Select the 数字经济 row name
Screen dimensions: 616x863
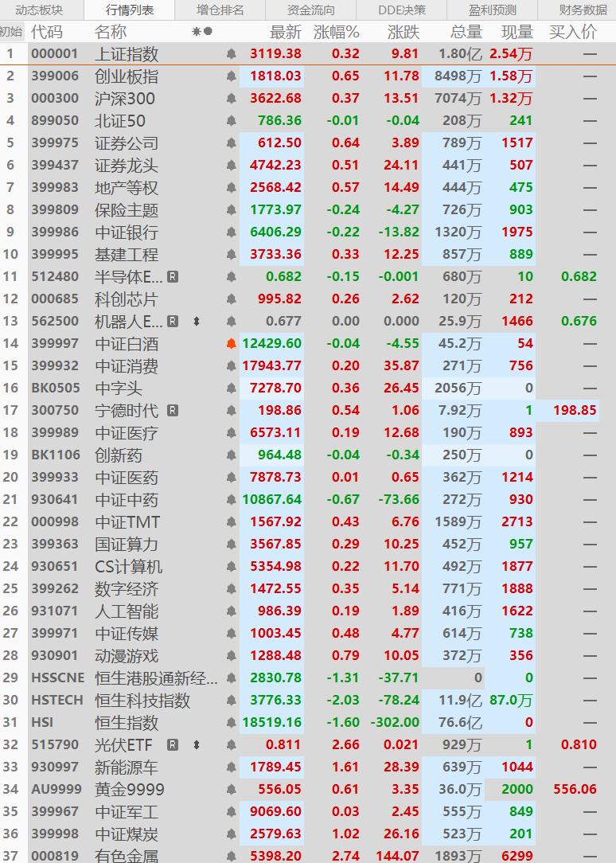pyautogui.click(x=127, y=589)
